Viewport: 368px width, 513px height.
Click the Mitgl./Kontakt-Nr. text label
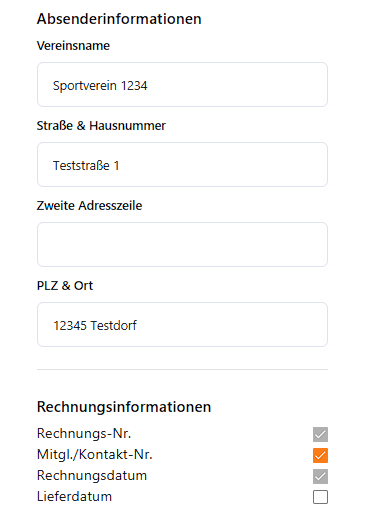95,454
